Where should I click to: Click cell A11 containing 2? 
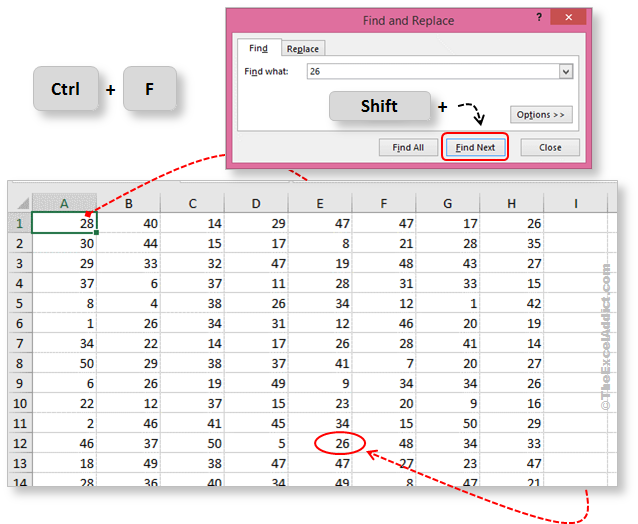64,423
